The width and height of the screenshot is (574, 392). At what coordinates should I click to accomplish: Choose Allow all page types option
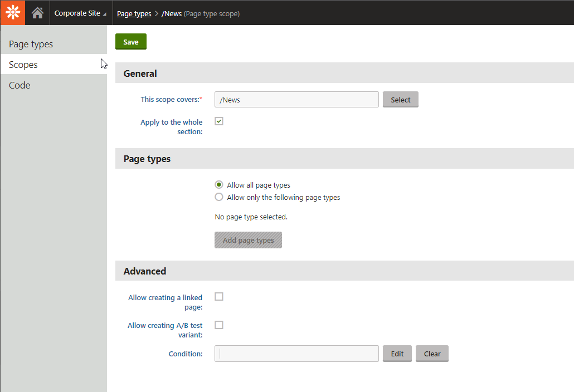219,185
